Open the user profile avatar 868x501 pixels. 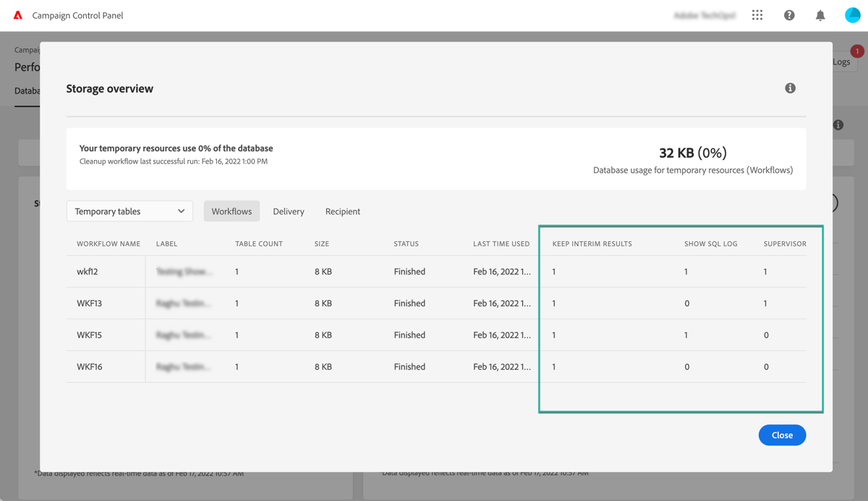point(852,14)
